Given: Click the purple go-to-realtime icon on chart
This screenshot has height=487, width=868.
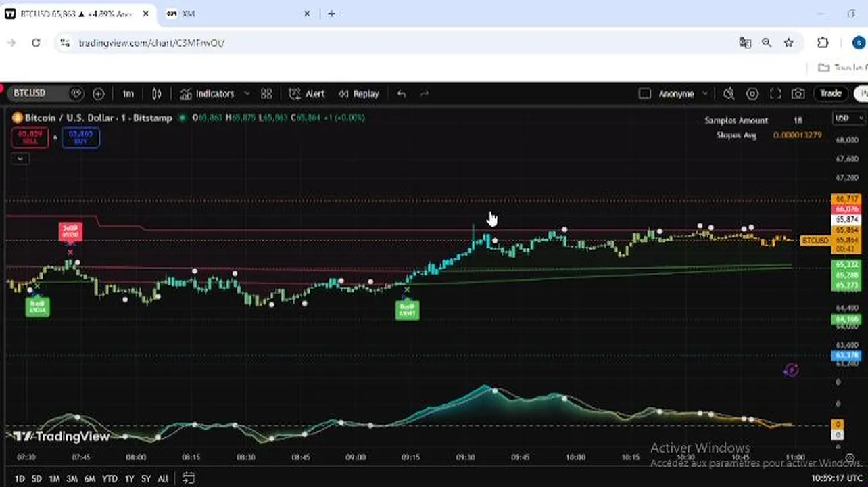Looking at the screenshot, I should pyautogui.click(x=791, y=369).
